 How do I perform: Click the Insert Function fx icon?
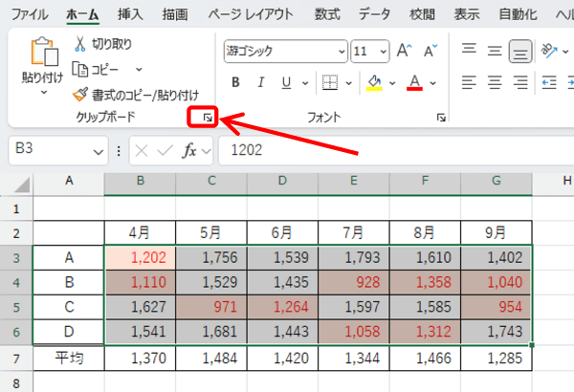189,150
